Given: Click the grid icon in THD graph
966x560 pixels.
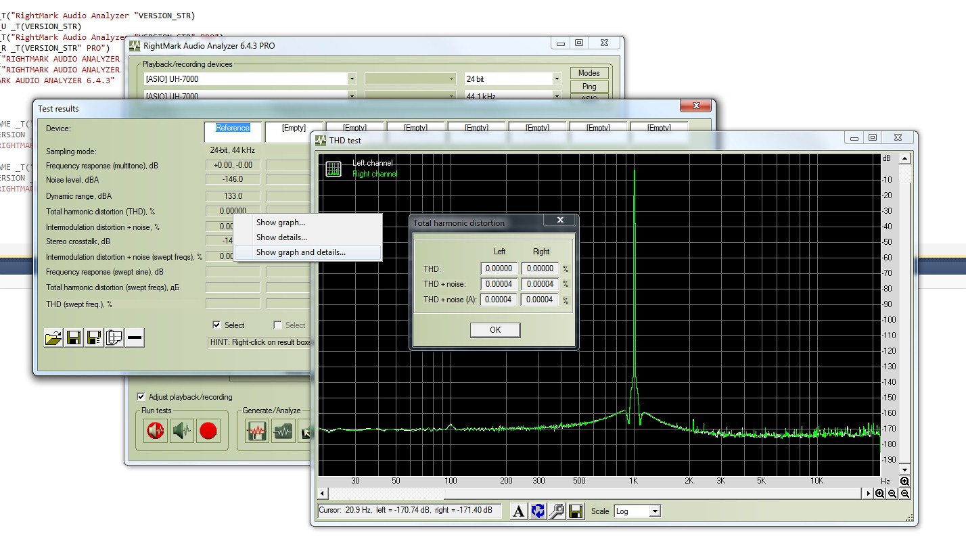Looking at the screenshot, I should pos(333,169).
